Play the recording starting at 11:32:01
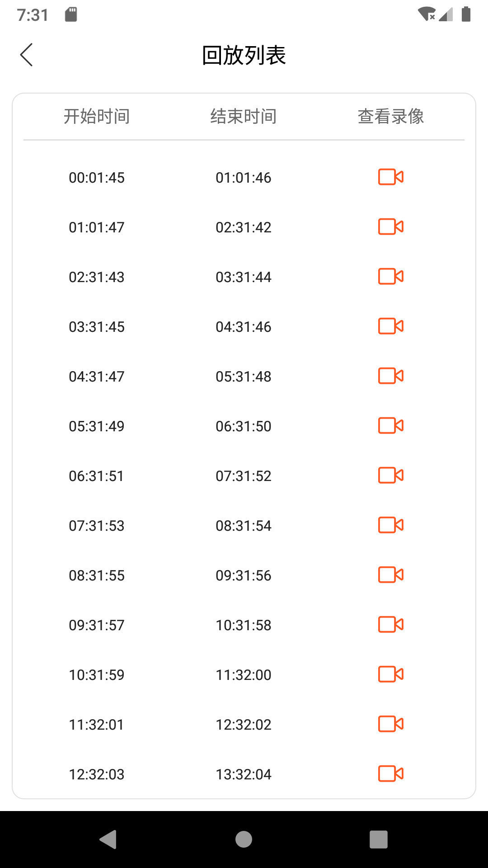Viewport: 488px width, 868px height. click(390, 724)
